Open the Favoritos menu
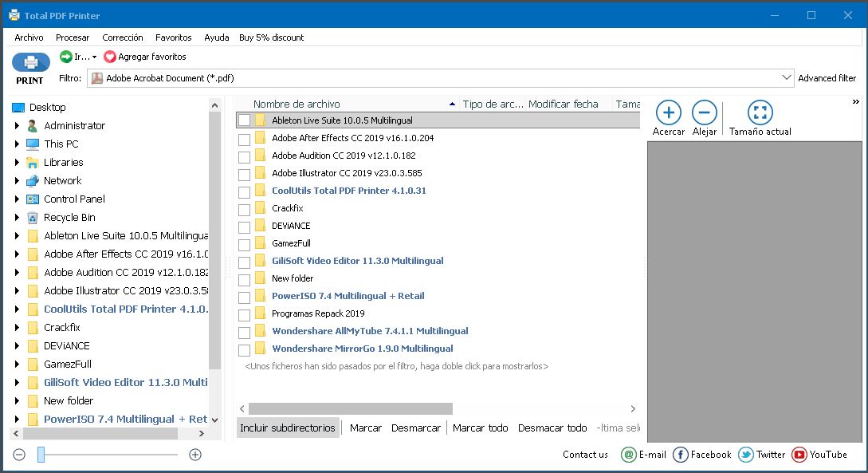The height and width of the screenshot is (473, 868). pos(173,37)
